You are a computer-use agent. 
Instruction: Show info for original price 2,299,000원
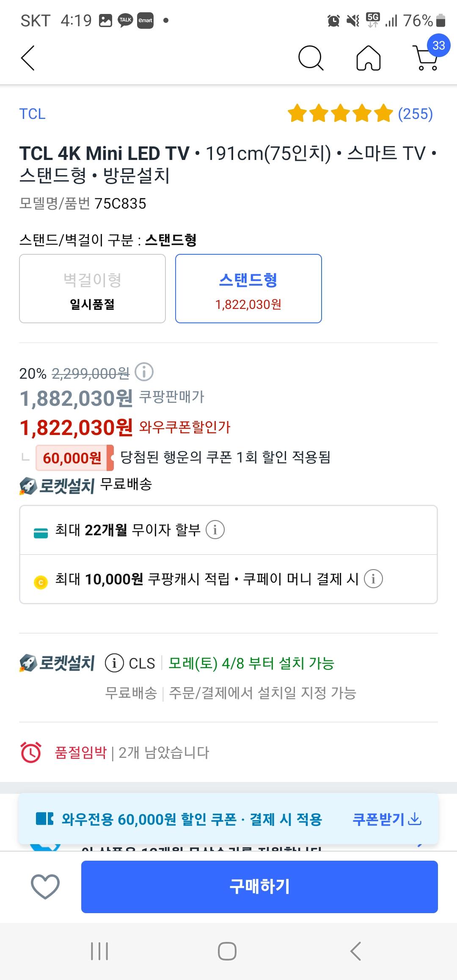[144, 372]
